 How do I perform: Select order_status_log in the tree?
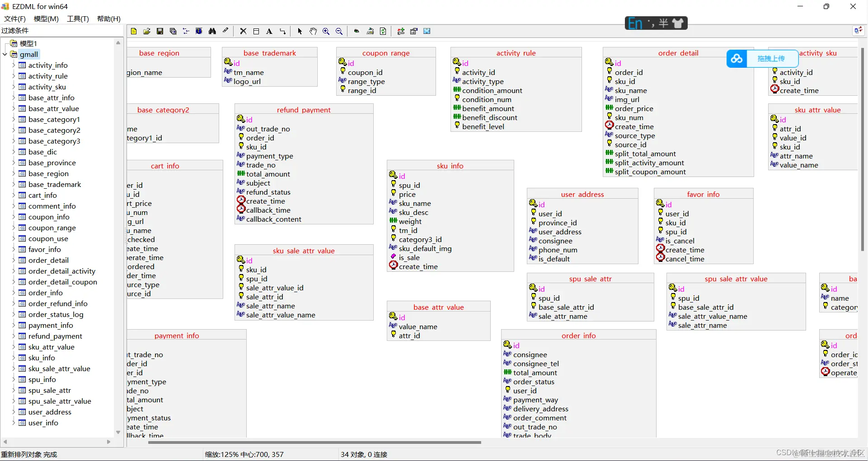56,314
